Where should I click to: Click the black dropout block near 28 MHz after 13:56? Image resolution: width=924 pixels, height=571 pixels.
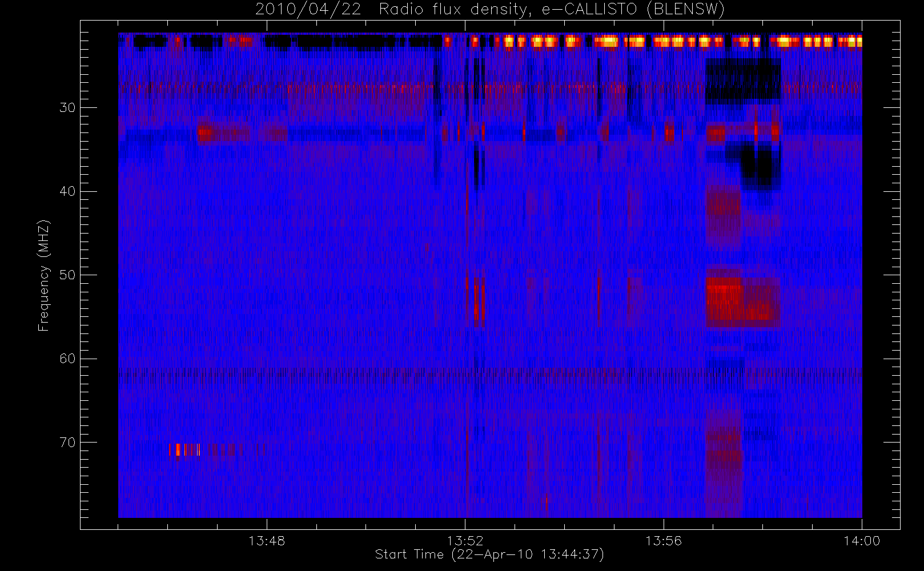coord(743,81)
